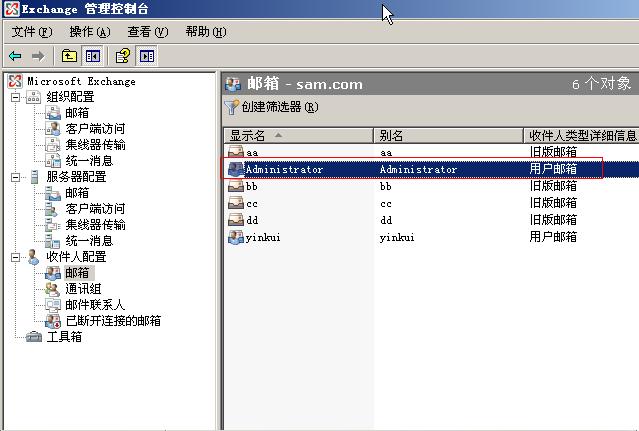639x431 pixels.
Task: Click the funnel icon for Create Filter
Action: click(232, 107)
